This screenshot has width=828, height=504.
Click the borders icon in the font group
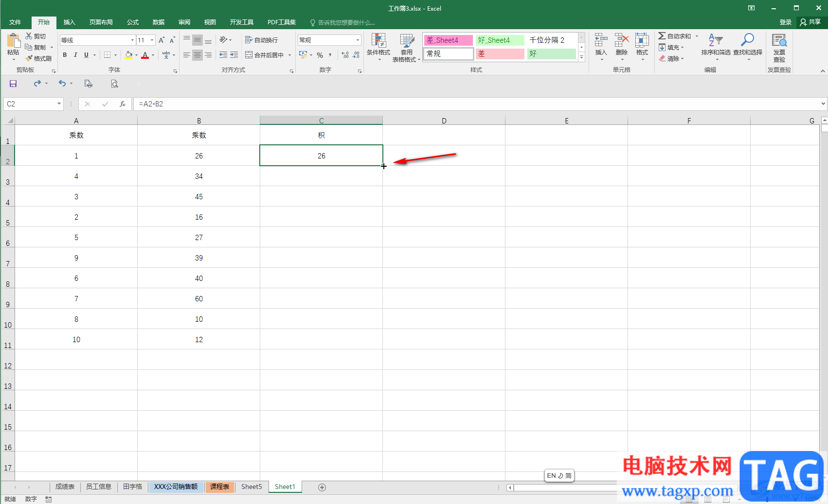[x=108, y=55]
